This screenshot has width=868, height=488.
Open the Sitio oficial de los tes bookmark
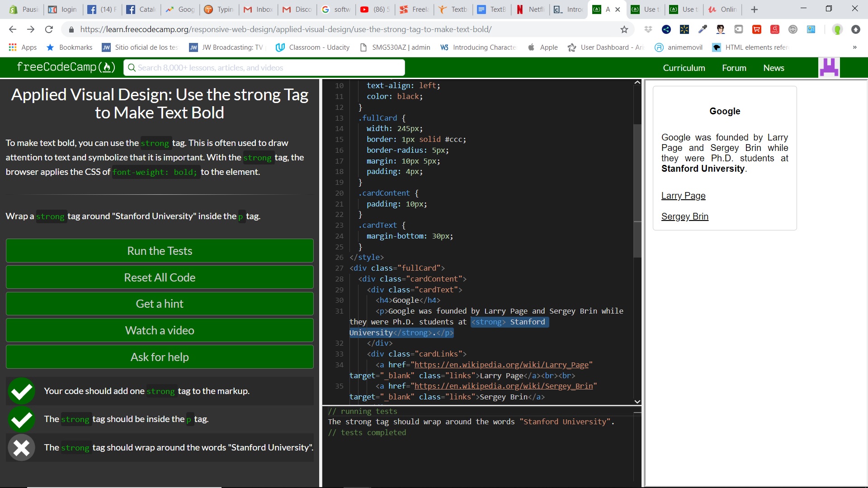pyautogui.click(x=140, y=47)
